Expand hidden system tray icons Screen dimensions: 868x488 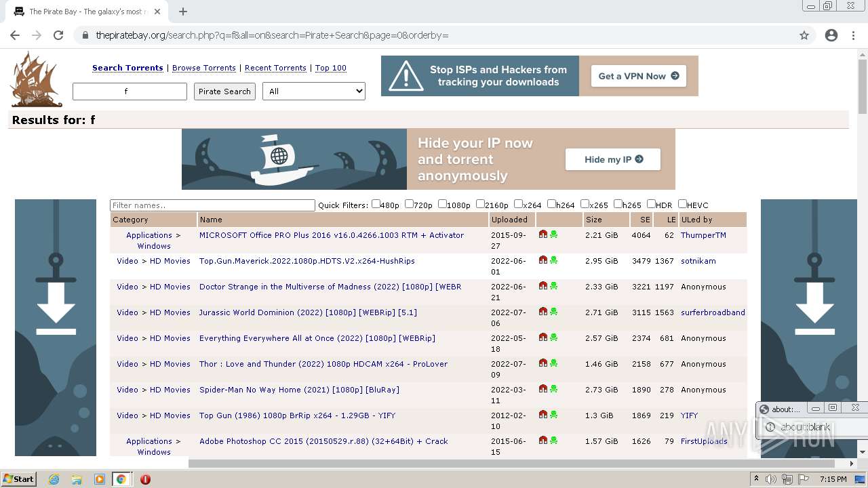point(755,479)
